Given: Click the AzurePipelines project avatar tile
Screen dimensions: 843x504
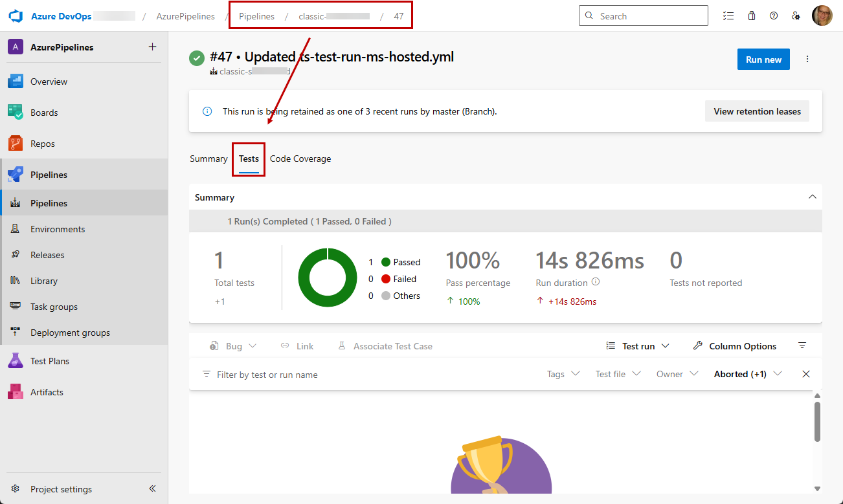Looking at the screenshot, I should [x=16, y=47].
